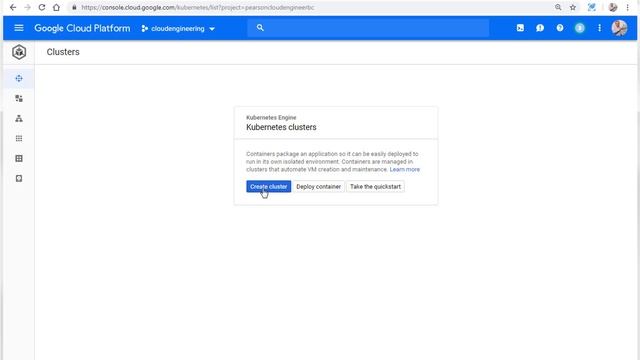Select the Configuration sidebar icon

(19, 158)
